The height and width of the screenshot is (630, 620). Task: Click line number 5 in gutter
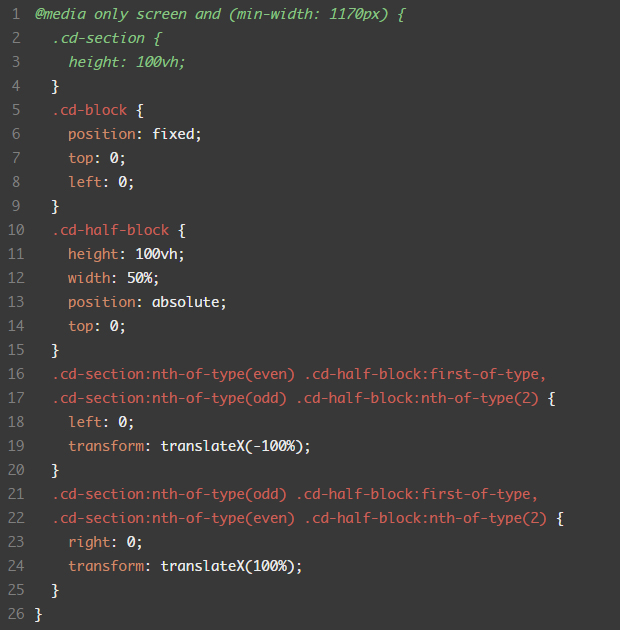(16, 110)
